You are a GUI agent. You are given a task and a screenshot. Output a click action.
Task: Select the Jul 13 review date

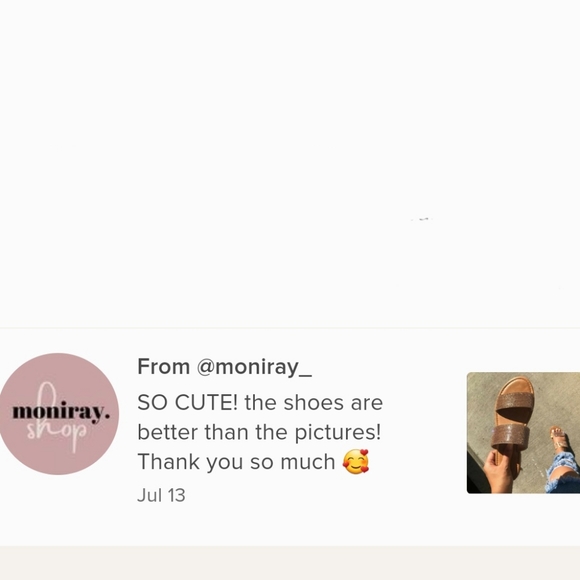click(x=161, y=495)
